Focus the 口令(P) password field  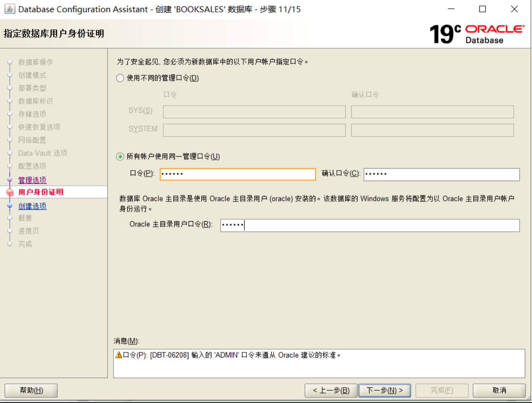point(238,174)
